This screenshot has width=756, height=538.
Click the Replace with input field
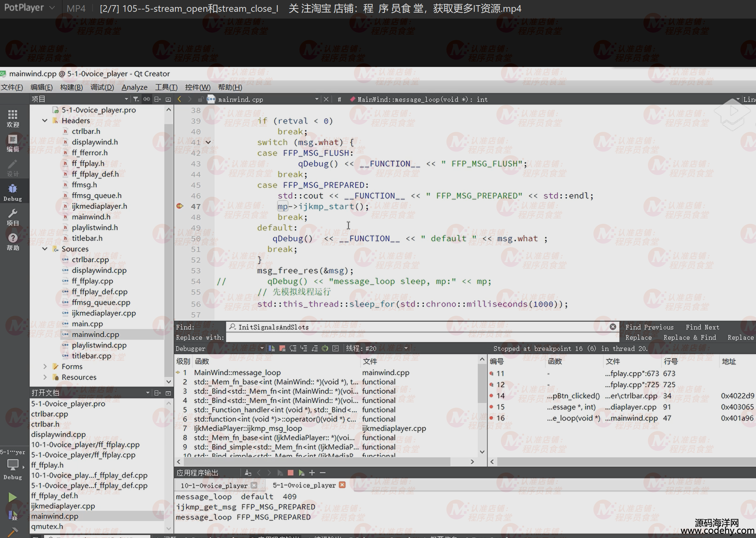pos(422,337)
